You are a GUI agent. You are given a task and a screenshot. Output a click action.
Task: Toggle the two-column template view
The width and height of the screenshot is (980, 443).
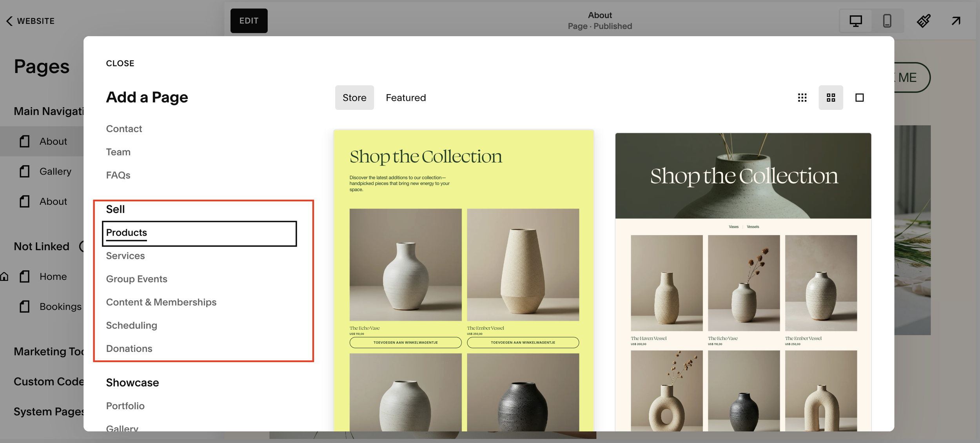[831, 97]
